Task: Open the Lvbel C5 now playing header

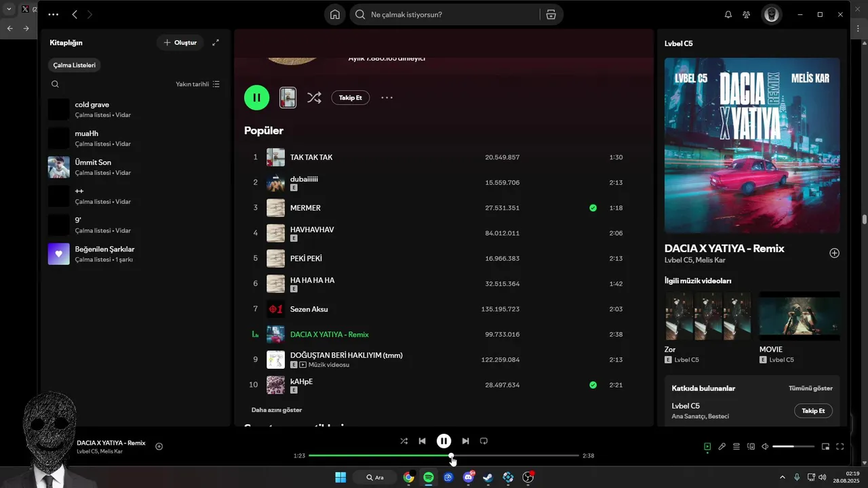Action: coord(679,43)
